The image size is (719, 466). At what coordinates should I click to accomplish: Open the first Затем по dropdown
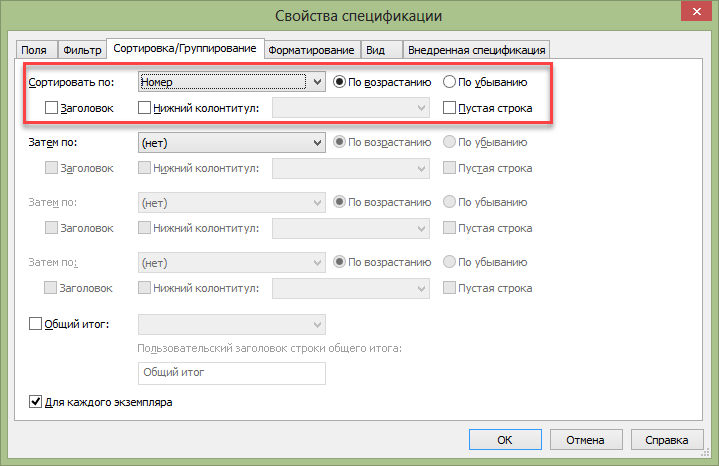coord(232,143)
